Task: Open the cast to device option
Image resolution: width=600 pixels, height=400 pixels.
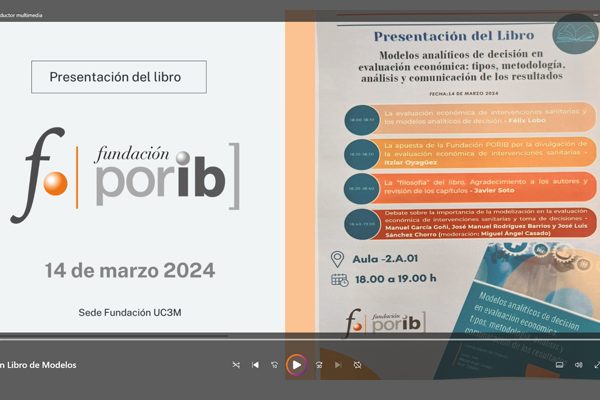Action: 559,365
